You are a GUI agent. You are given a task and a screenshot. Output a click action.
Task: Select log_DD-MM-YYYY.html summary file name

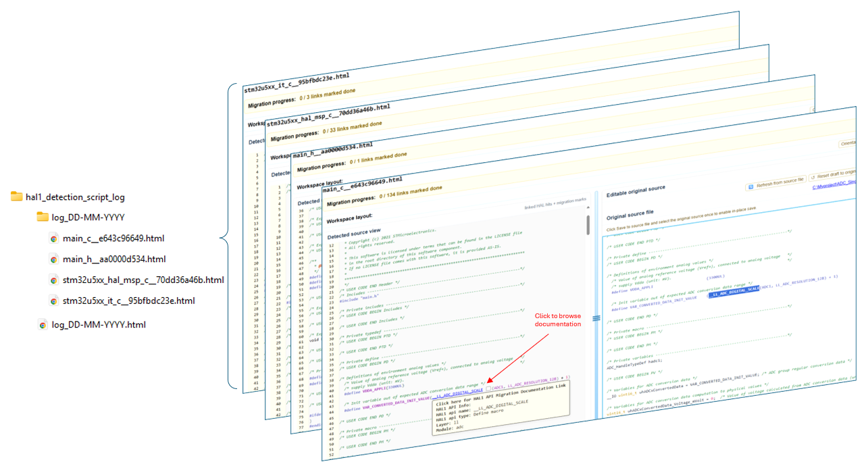pyautogui.click(x=99, y=325)
